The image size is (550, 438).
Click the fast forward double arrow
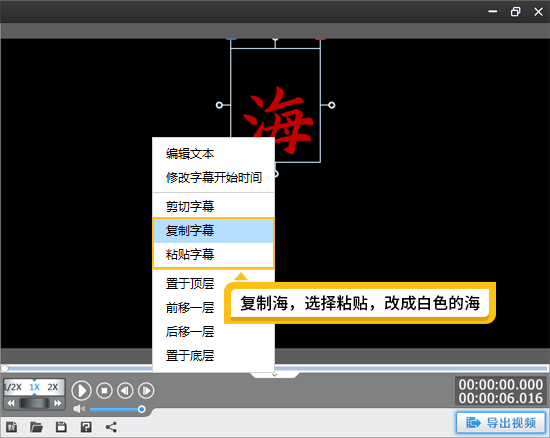[x=58, y=403]
